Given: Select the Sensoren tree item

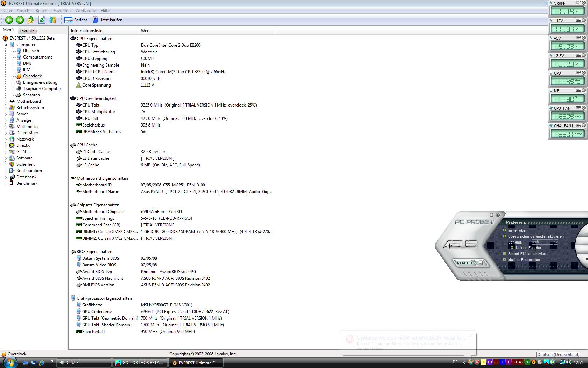Looking at the screenshot, I should (x=31, y=95).
